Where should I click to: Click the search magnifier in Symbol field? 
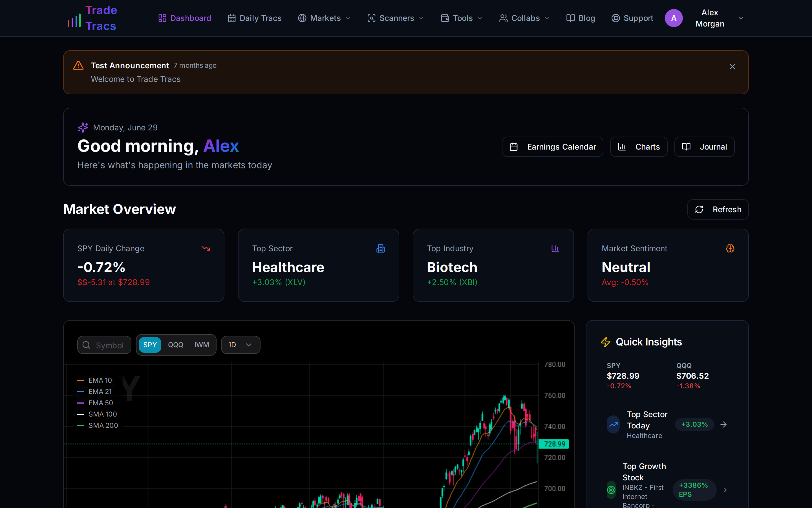point(86,345)
